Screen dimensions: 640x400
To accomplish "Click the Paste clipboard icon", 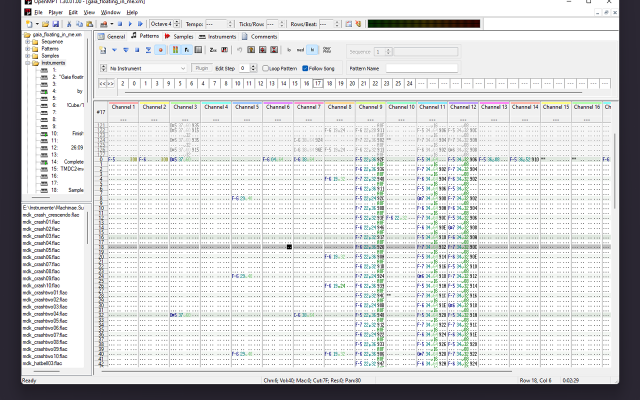I will click(89, 24).
